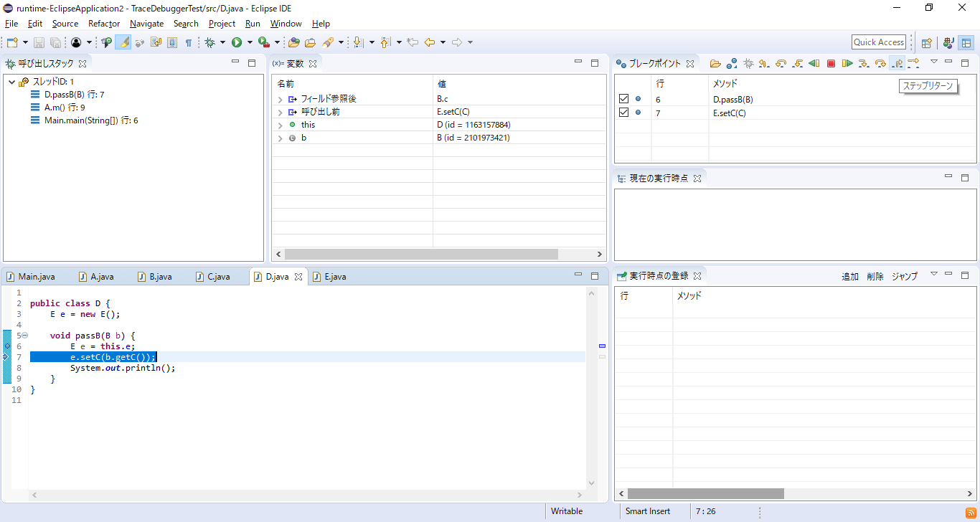
Task: Collapse the スレッドID: 1 tree node
Action: 11,82
